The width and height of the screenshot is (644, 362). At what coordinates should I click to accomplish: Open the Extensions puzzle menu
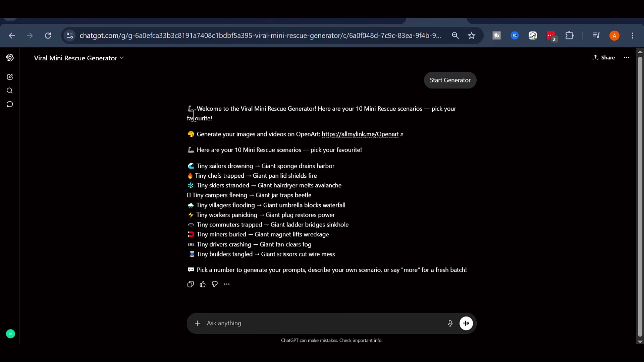coord(570,36)
